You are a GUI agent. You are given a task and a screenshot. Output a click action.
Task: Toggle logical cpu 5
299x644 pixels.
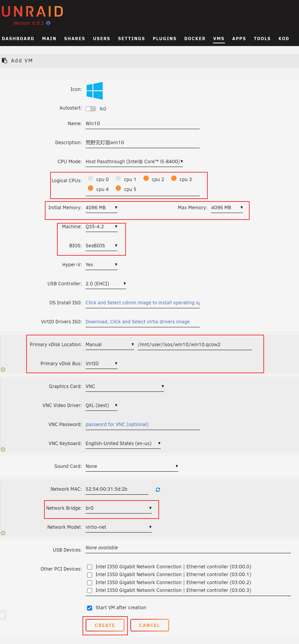click(118, 188)
